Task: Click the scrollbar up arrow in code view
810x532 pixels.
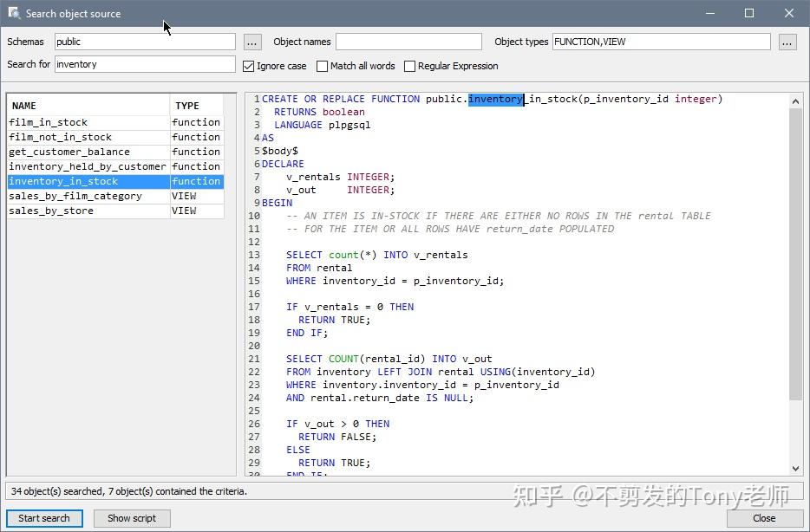Action: [x=795, y=100]
